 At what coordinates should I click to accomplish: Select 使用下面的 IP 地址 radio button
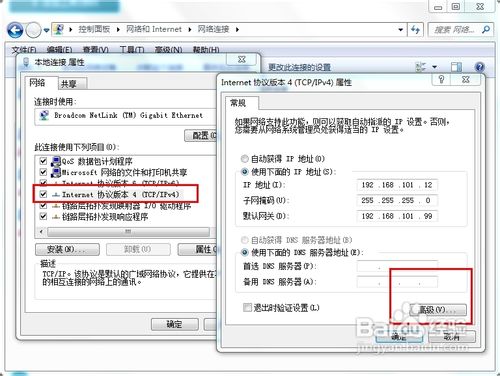click(245, 172)
